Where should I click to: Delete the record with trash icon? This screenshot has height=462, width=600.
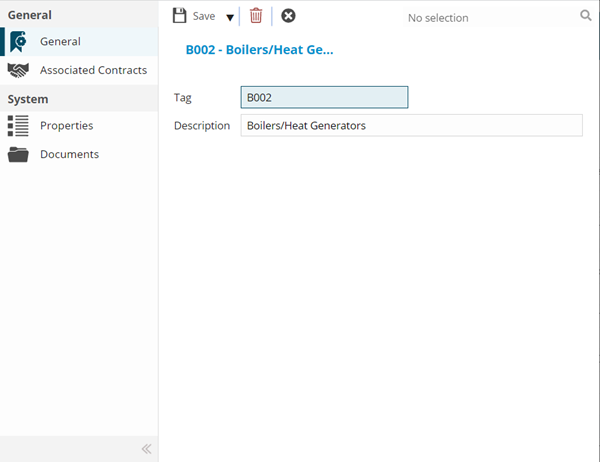coord(256,16)
